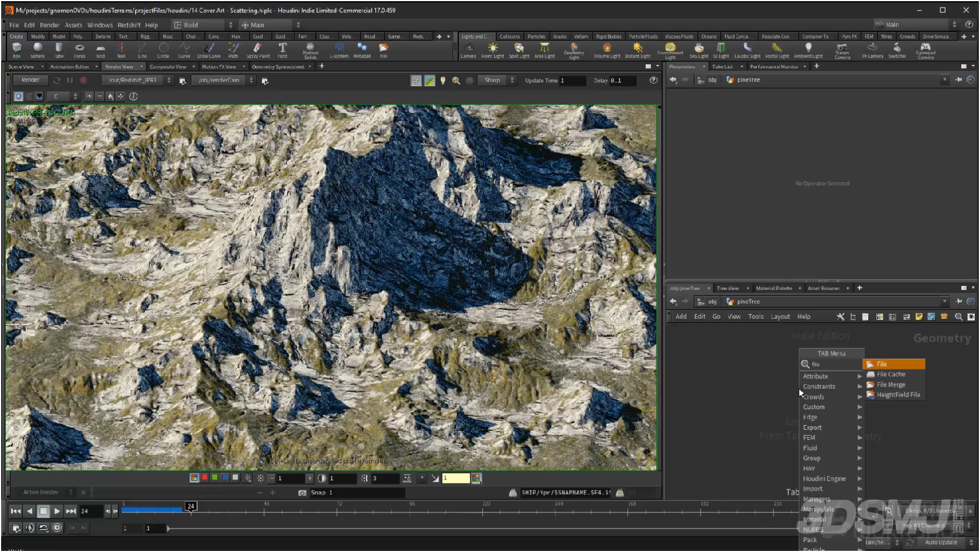
Task: Stop playback with the stop button
Action: point(43,511)
